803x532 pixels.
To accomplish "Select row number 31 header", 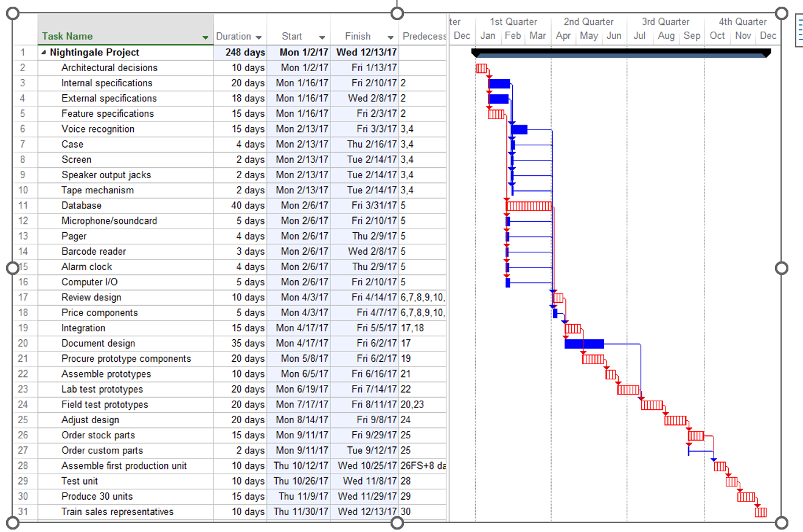I will 24,512.
